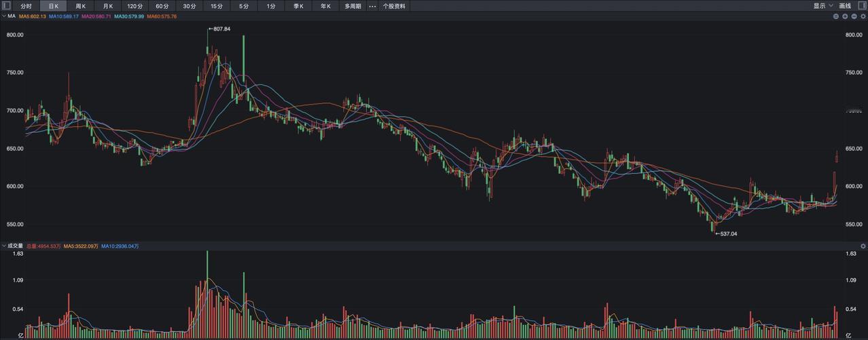This screenshot has height=340, width=868.
Task: Click the MA5:602.13 value
Action: [32, 16]
